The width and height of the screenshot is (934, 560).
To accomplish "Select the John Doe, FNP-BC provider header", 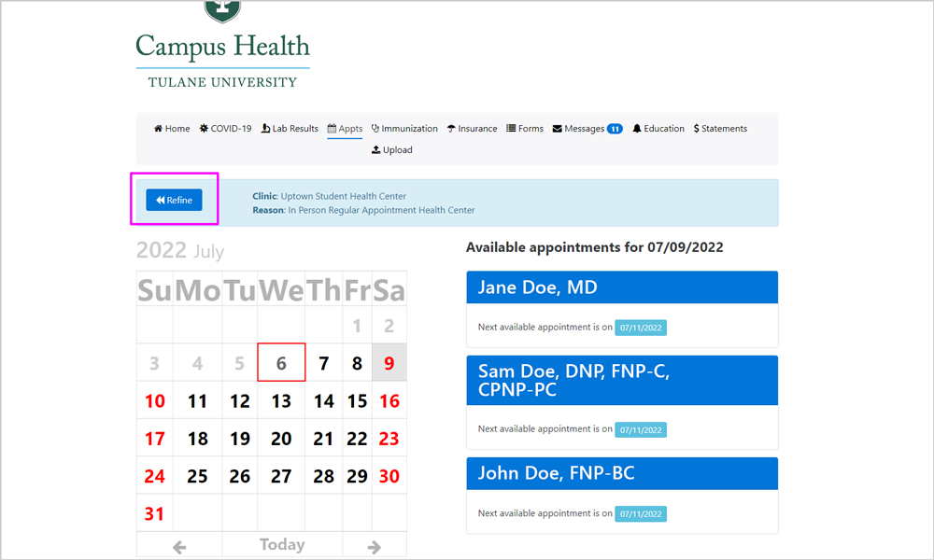I will pos(622,474).
